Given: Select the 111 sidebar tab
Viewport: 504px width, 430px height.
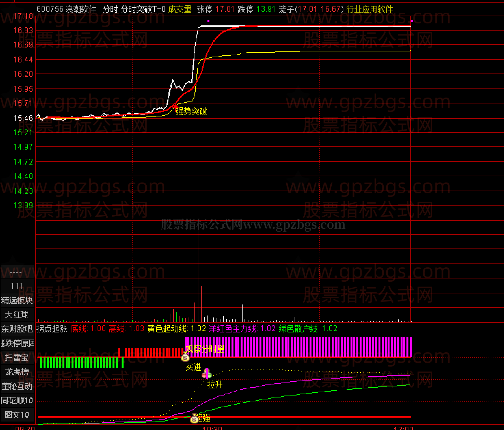Looking at the screenshot, I should 17,286.
